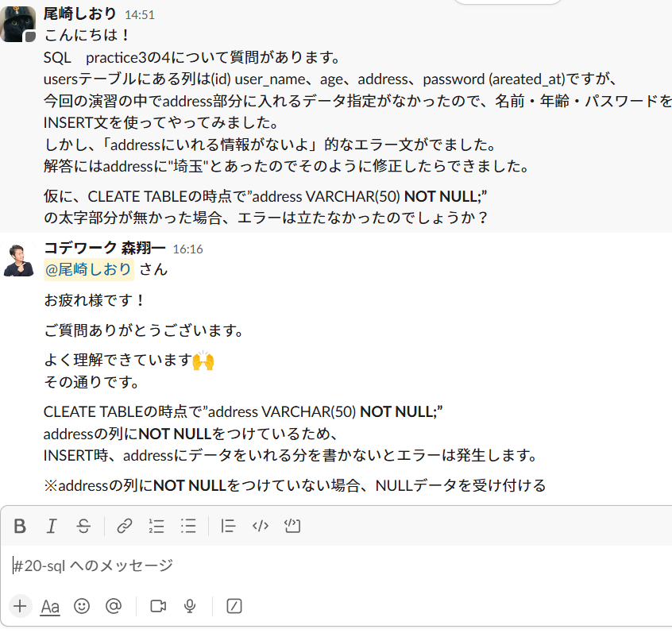The image size is (672, 633).
Task: Start a bulleted list
Action: (188, 526)
